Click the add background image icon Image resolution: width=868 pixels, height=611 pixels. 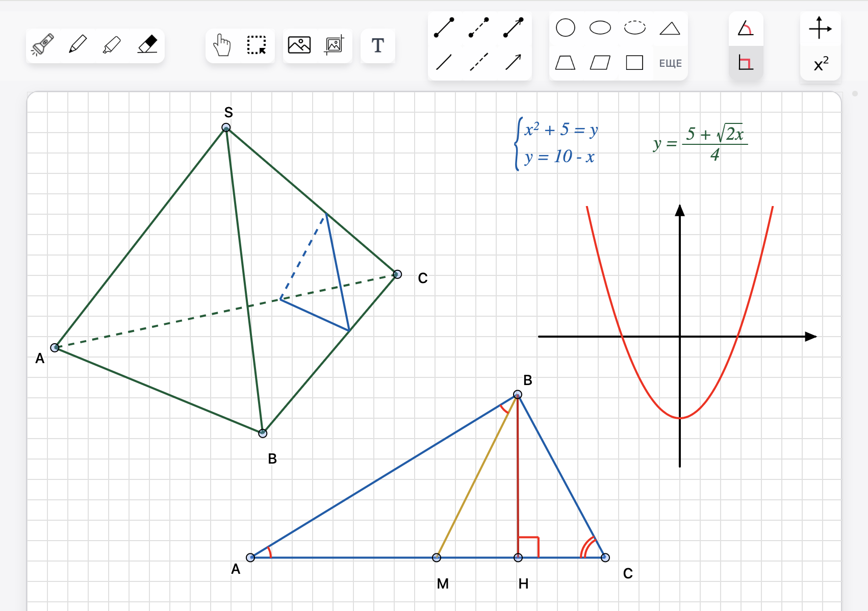pos(335,45)
